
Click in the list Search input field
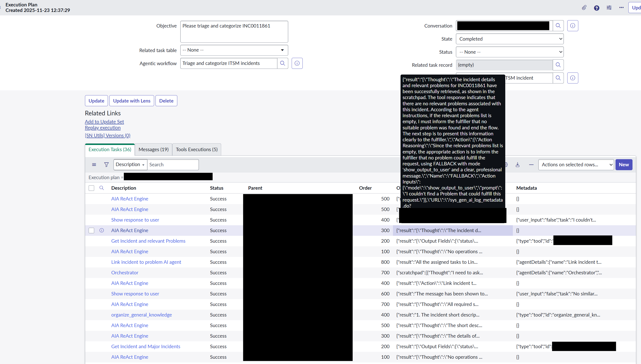coord(173,164)
